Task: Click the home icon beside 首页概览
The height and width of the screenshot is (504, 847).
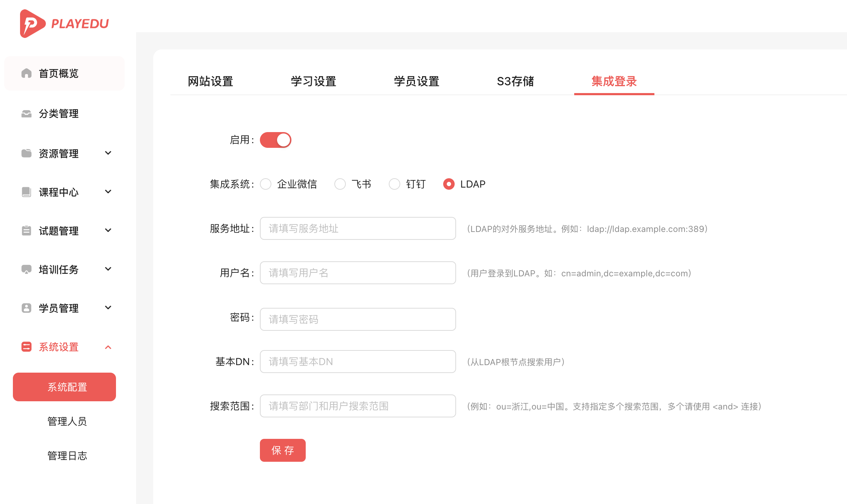Action: click(26, 73)
